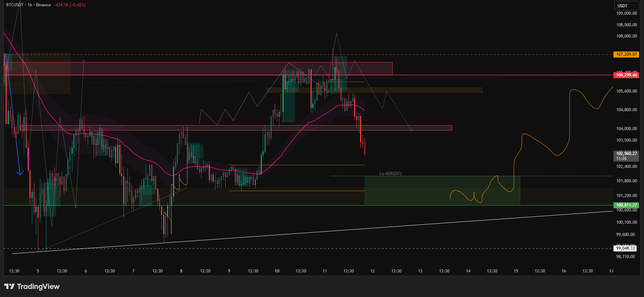The image size is (644, 297).
Task: Click the 104,000.00 price scale value
Action: click(626, 129)
